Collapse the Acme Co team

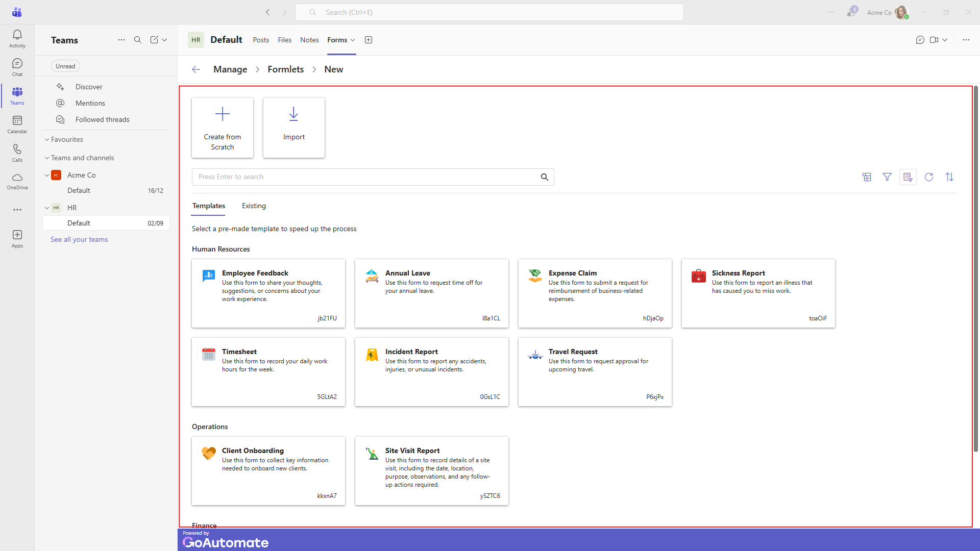[x=47, y=175]
